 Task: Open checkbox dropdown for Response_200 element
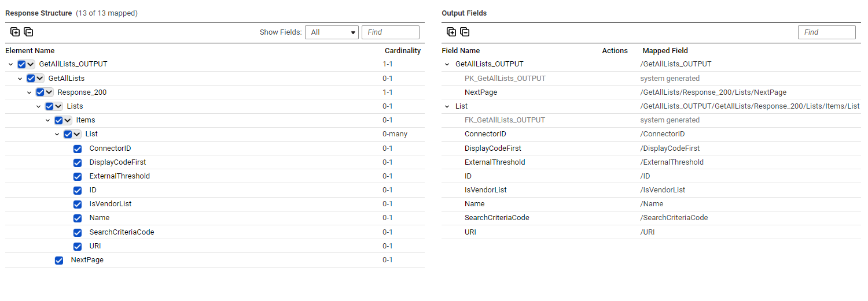click(x=49, y=92)
